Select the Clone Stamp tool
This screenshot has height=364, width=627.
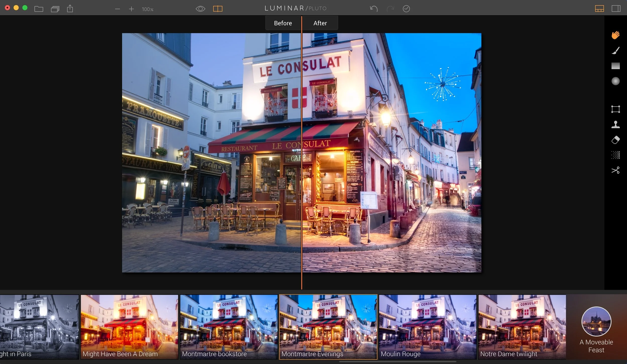click(x=615, y=124)
